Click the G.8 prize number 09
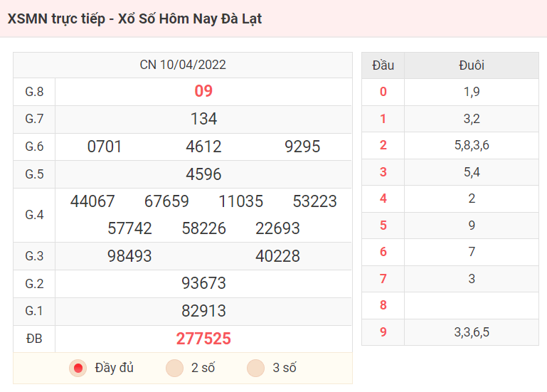 pyautogui.click(x=203, y=91)
